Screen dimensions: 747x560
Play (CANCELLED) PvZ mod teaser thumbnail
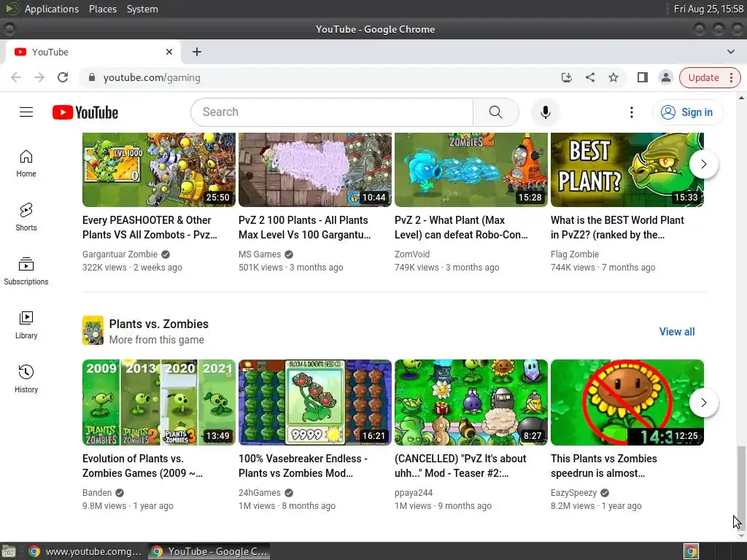point(471,402)
